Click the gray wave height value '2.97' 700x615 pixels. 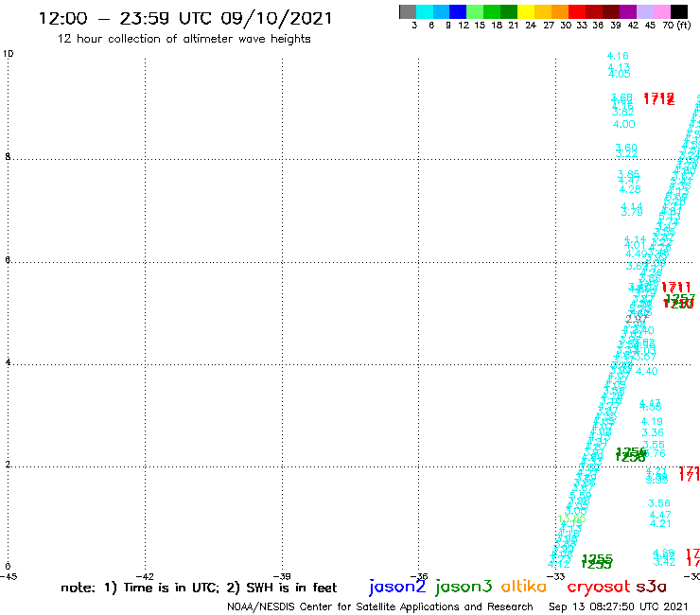pyautogui.click(x=637, y=319)
